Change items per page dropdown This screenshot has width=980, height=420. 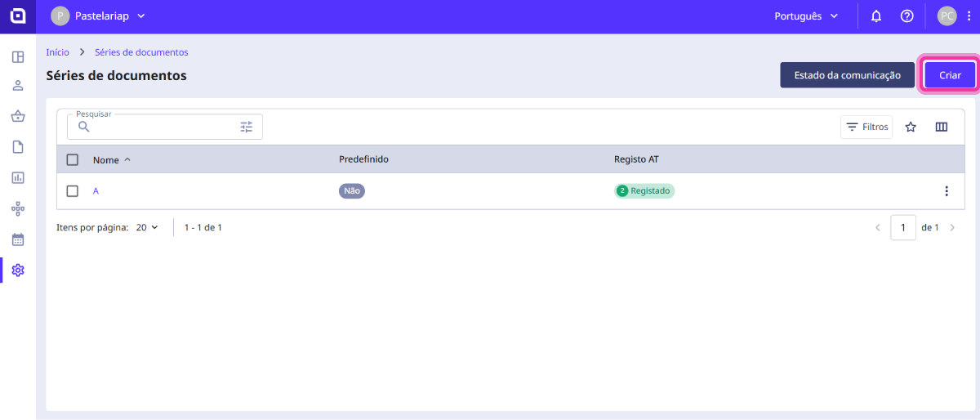point(147,227)
